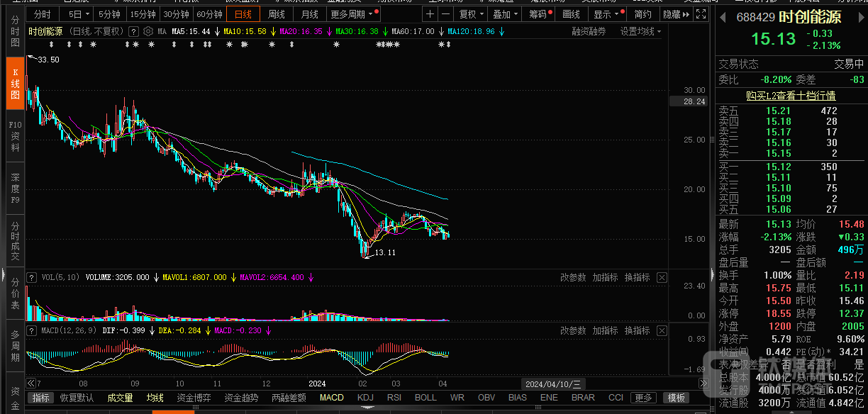Switch to the 周线 period tab
Screen dimensions: 868x414
[x=277, y=14]
